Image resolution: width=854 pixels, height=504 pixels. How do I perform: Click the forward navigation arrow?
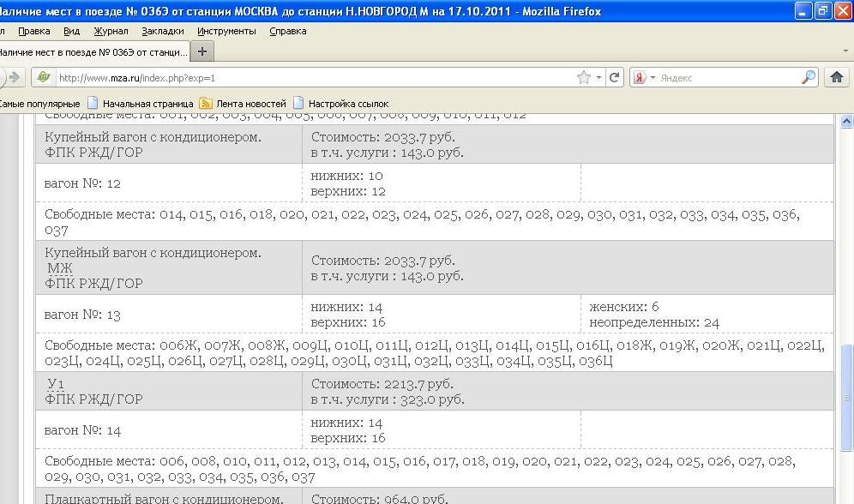pyautogui.click(x=12, y=78)
